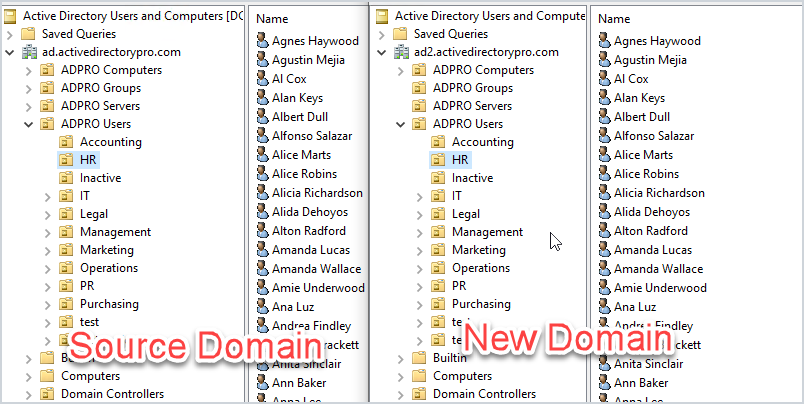
Task: Sort by Name column in new domain list
Action: click(x=614, y=19)
